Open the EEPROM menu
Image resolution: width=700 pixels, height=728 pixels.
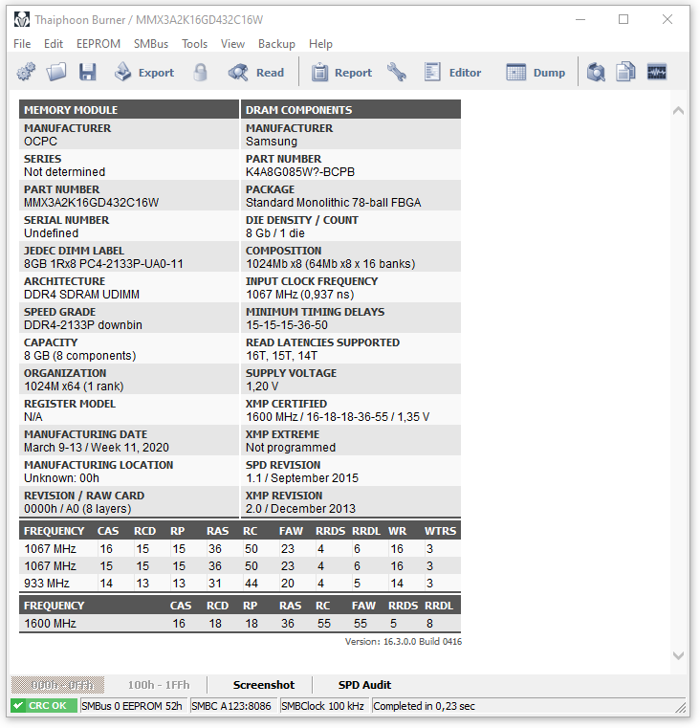(98, 44)
